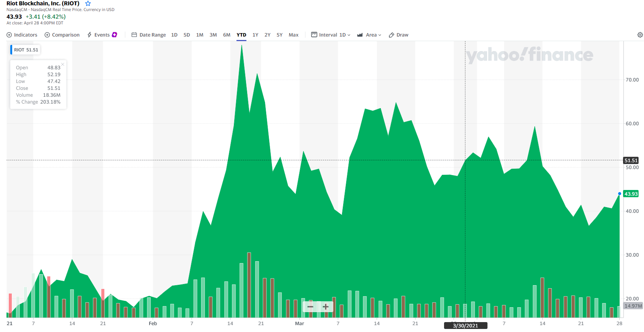Select the 6M range tab
Screen dimensions: 644x332
click(x=227, y=35)
